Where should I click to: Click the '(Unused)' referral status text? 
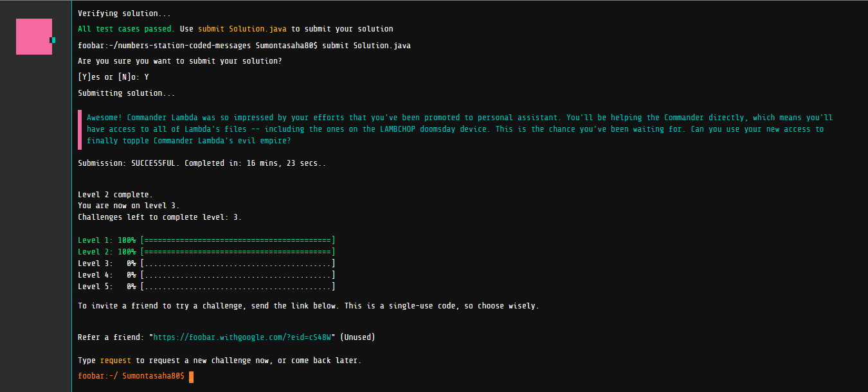pyautogui.click(x=357, y=337)
